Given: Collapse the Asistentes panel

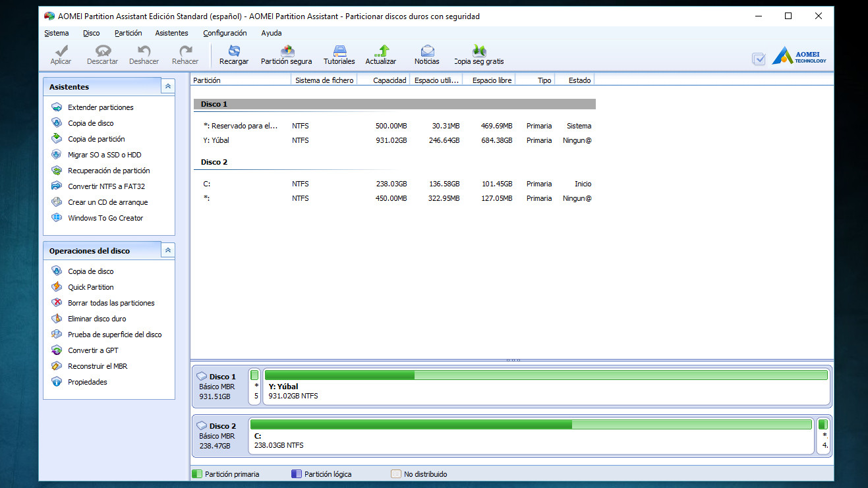Looking at the screenshot, I should [x=168, y=86].
